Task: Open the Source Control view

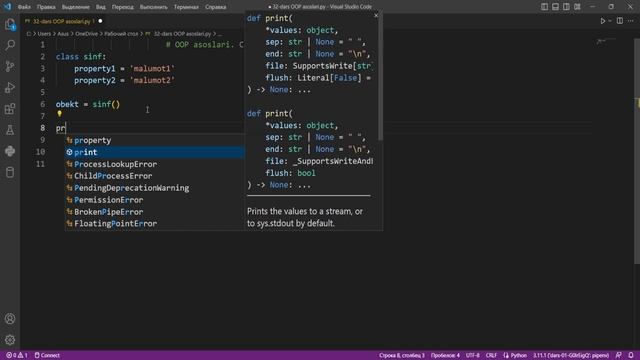Action: [x=10, y=66]
